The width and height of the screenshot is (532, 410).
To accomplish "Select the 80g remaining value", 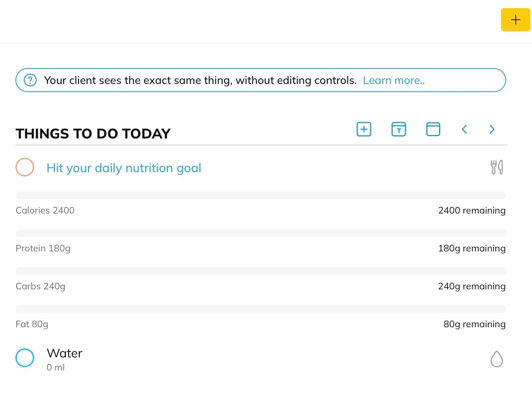I will [474, 324].
